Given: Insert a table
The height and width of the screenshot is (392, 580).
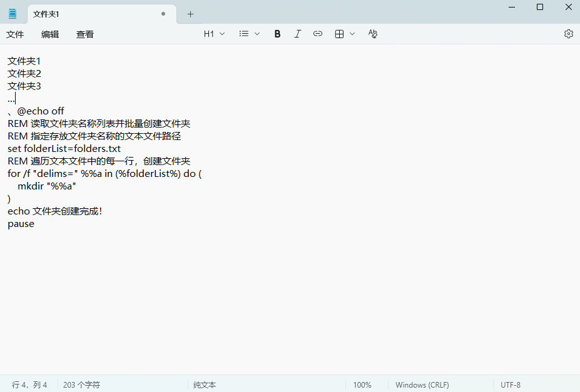Looking at the screenshot, I should click(339, 34).
